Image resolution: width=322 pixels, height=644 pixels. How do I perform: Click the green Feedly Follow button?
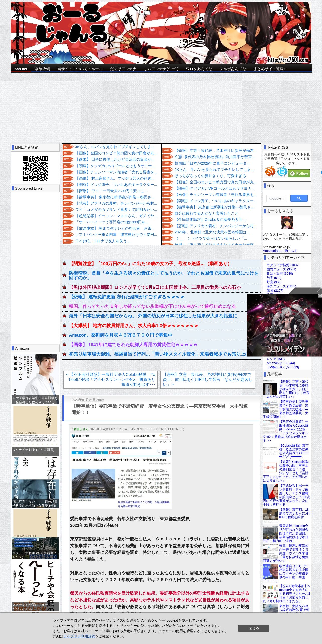[299, 173]
